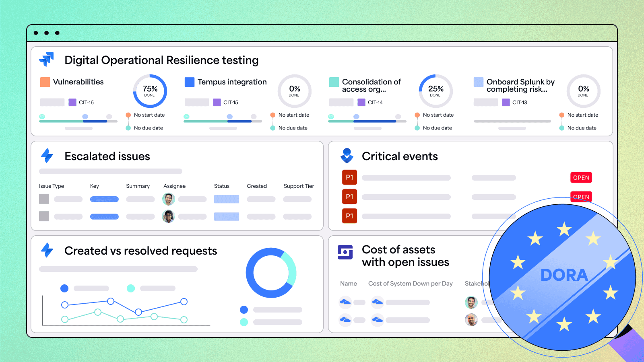
Task: Select the Tempus integration blue square icon
Action: point(190,82)
